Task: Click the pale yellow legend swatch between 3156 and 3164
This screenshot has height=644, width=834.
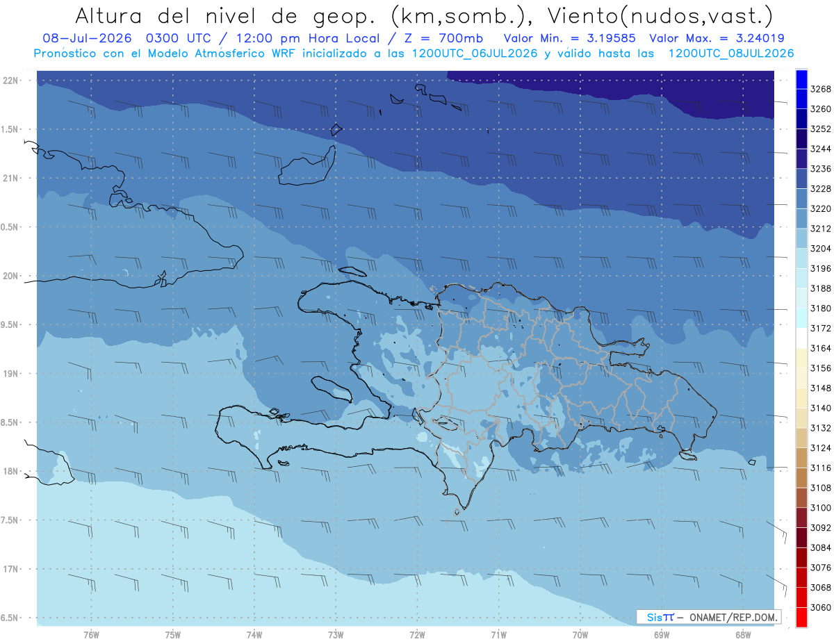Action: (801, 358)
